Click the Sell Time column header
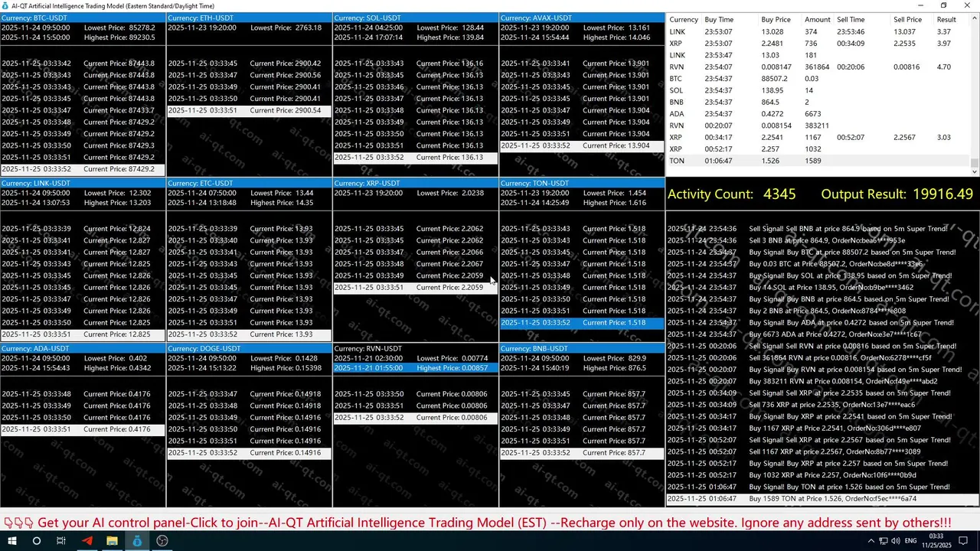Screen dimensions: 980x551 pyautogui.click(x=851, y=20)
